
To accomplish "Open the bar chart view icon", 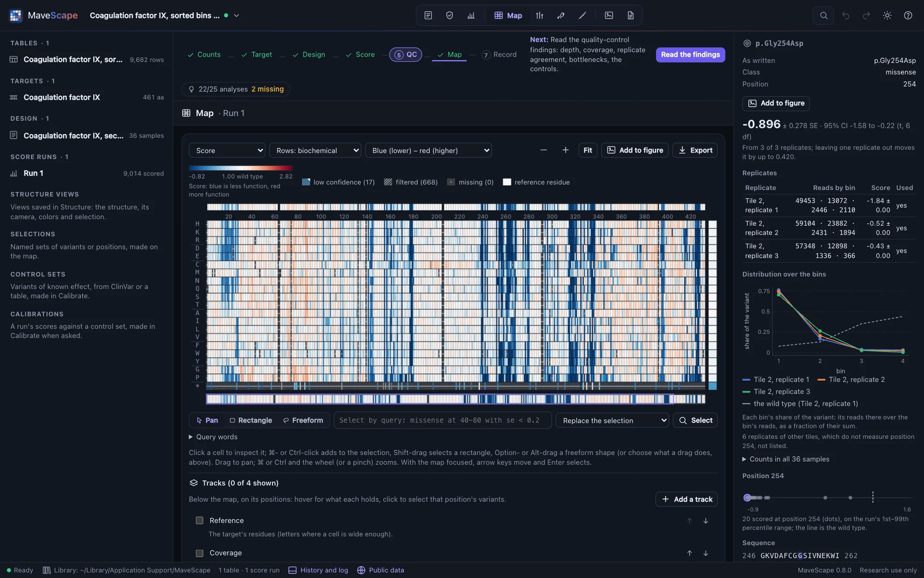I will (471, 15).
